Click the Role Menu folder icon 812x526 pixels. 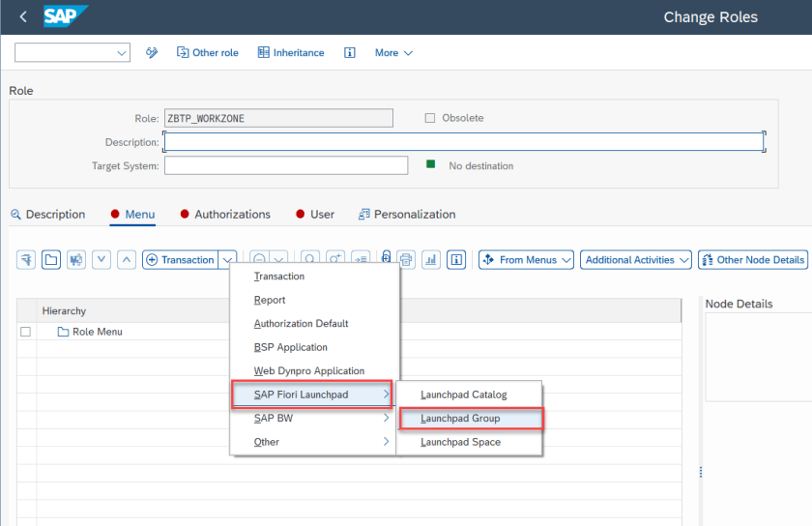point(63,332)
